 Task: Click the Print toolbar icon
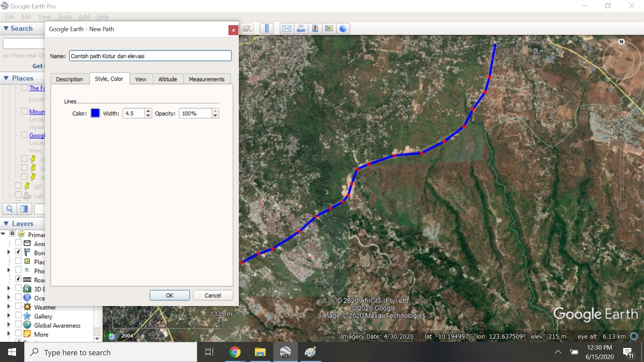click(x=301, y=29)
